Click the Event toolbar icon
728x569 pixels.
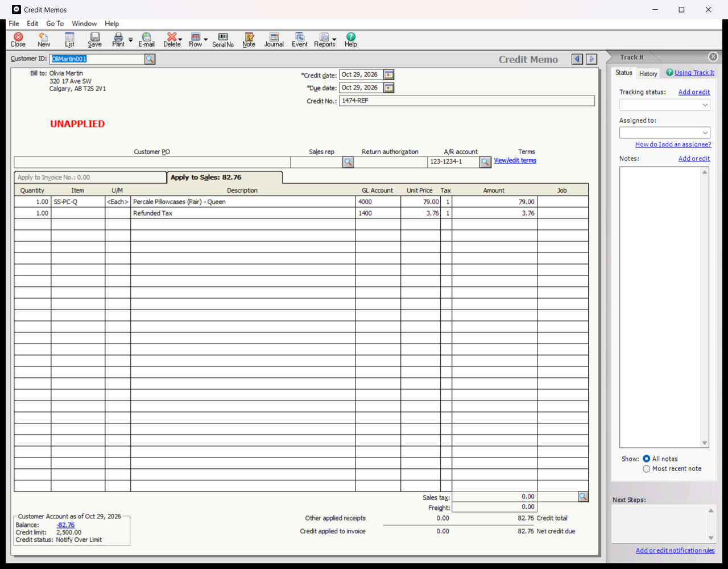300,40
